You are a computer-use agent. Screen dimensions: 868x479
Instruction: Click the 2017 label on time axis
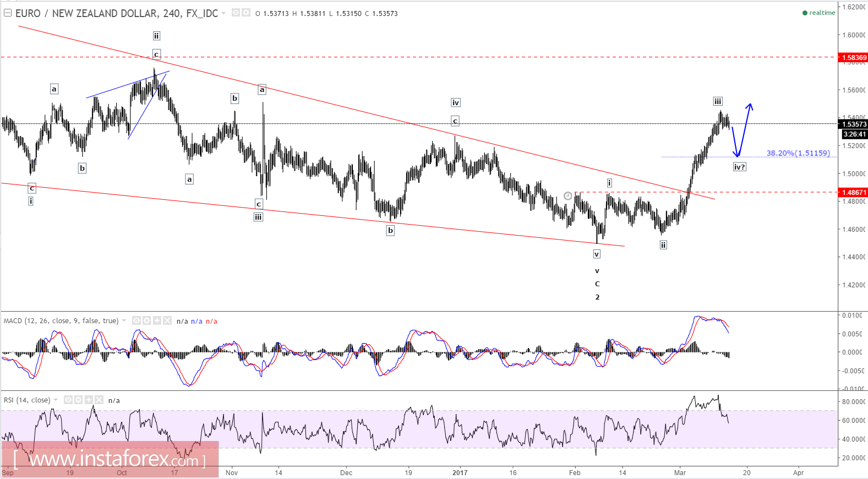click(x=460, y=472)
